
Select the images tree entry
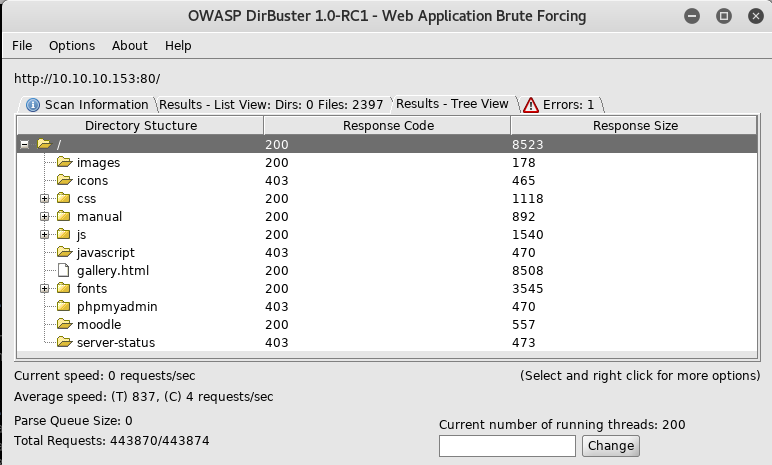[x=98, y=163]
